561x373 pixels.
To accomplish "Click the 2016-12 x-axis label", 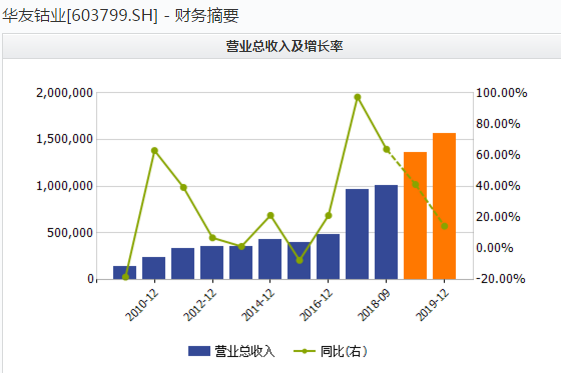I will point(316,305).
